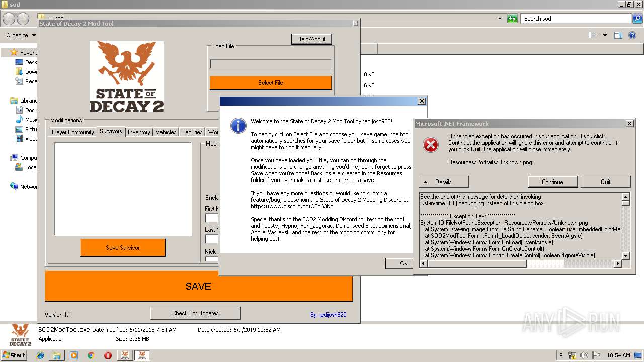The height and width of the screenshot is (362, 644).
Task: Click the active State of Decay taskbar item
Action: tap(141, 355)
